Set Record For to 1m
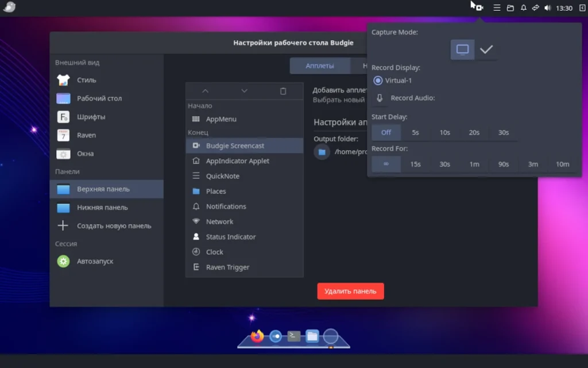 pos(474,164)
